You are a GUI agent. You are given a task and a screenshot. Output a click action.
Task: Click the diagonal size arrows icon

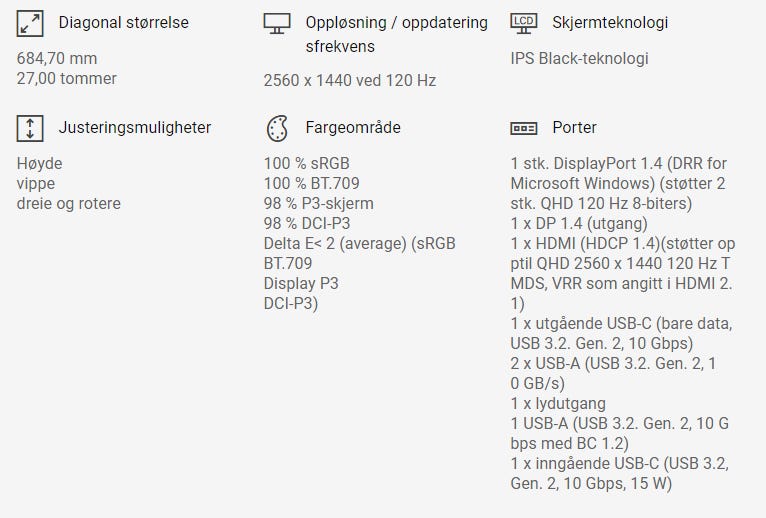tap(30, 23)
